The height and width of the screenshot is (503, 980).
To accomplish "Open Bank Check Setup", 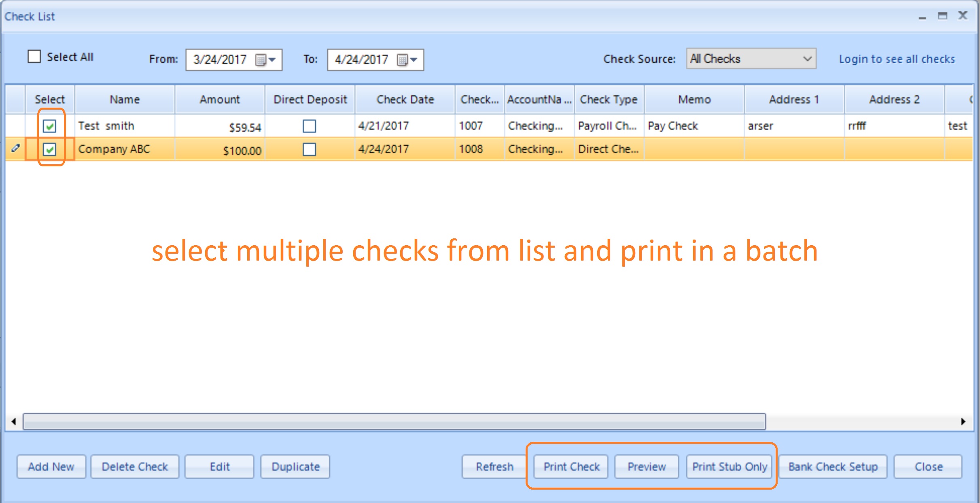I will pyautogui.click(x=833, y=467).
